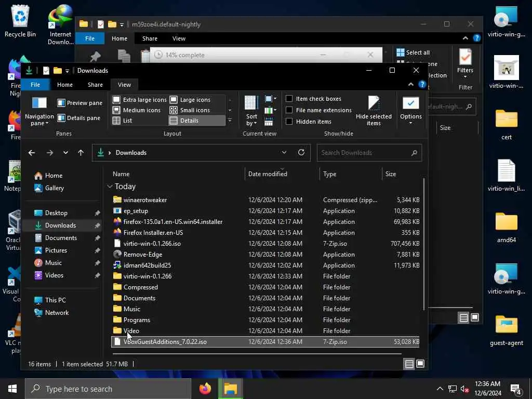Click Select all in background window
The height and width of the screenshot is (399, 532).
pos(413,52)
